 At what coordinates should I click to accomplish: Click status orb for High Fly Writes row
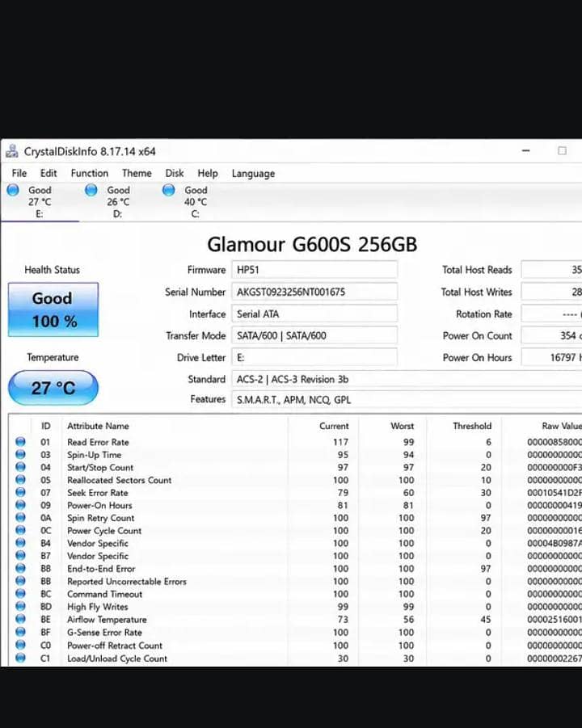coord(20,606)
